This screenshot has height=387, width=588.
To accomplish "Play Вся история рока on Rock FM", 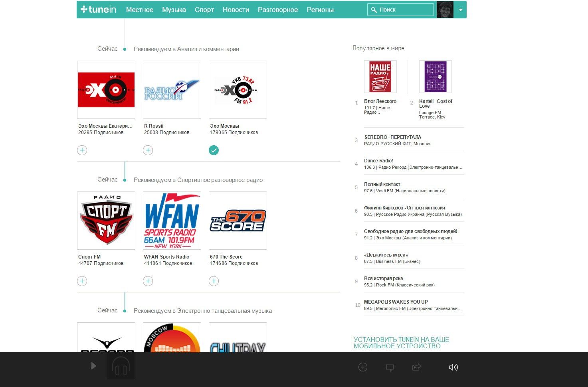I will [x=384, y=278].
